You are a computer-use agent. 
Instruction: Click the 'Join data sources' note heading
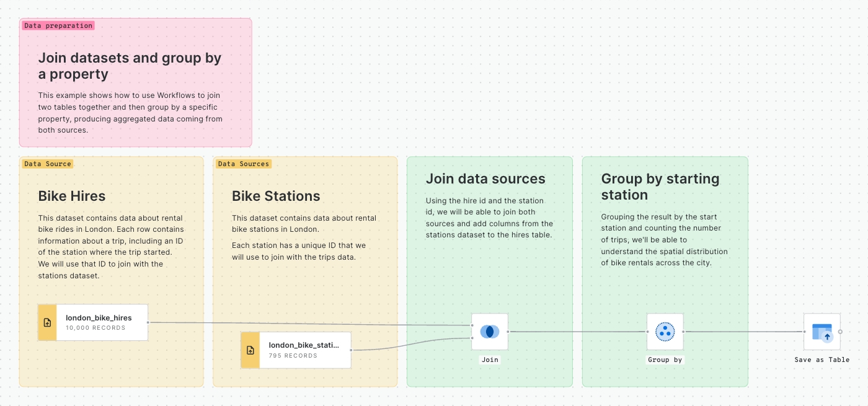[485, 179]
